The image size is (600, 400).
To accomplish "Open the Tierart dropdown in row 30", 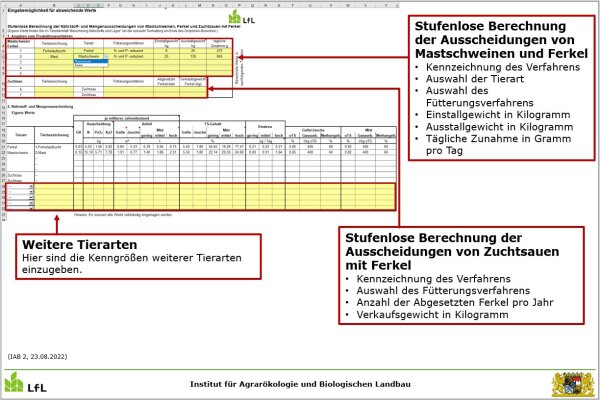I will click(x=31, y=198).
